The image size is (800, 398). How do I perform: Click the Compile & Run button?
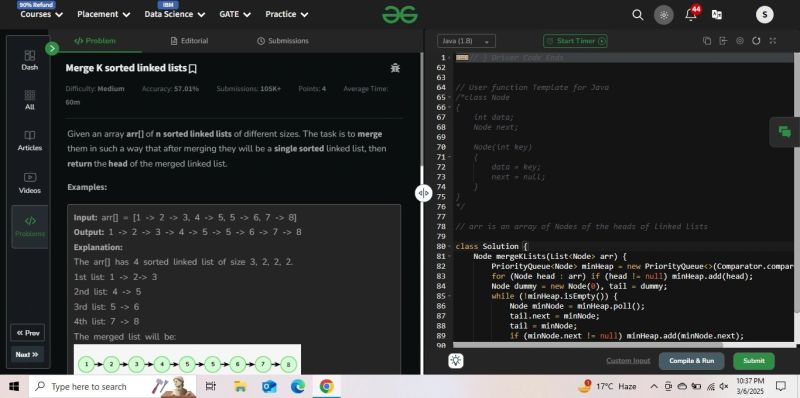click(x=691, y=361)
